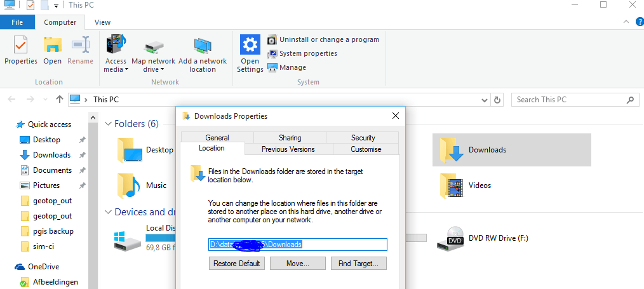This screenshot has width=644, height=289.
Task: Click the Search This PC box
Action: point(575,99)
